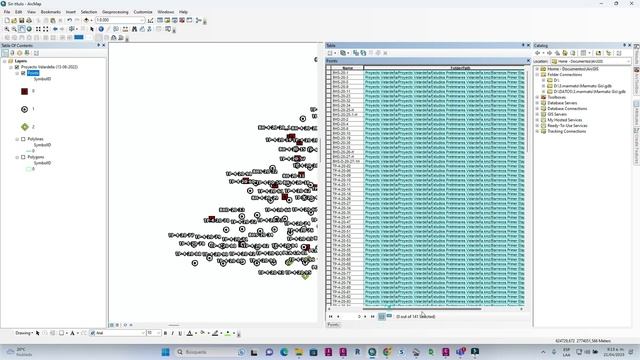Click the Add Data button
This screenshot has width=640, height=360.
coord(86,20)
